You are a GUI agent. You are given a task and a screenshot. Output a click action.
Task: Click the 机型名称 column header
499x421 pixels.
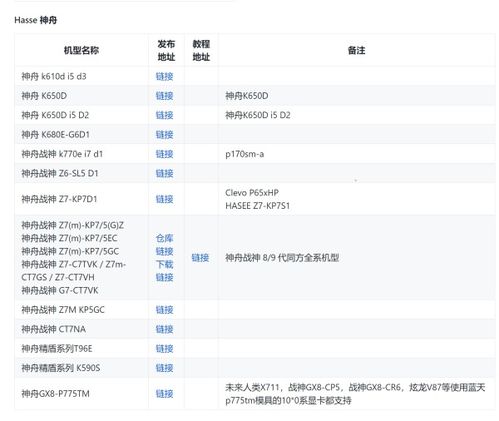pos(81,50)
